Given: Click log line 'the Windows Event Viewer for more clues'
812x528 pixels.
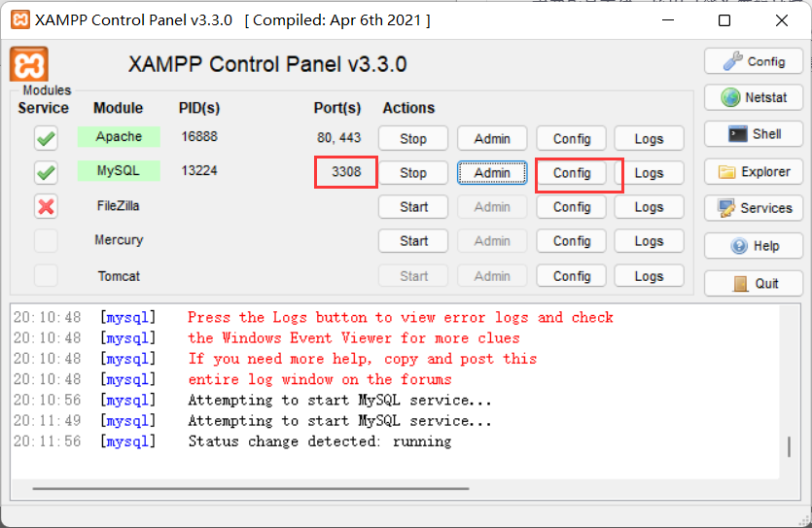Looking at the screenshot, I should pos(354,338).
